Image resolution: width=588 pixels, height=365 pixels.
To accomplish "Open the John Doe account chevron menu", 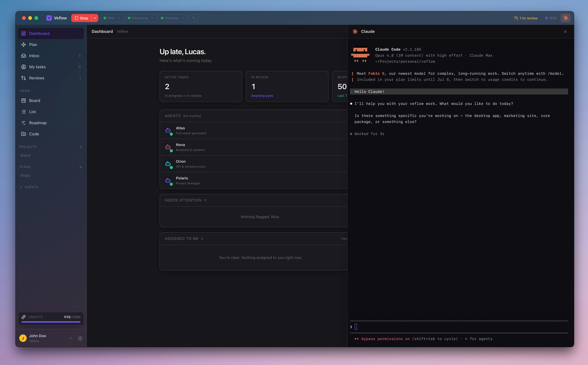I will coord(71,338).
